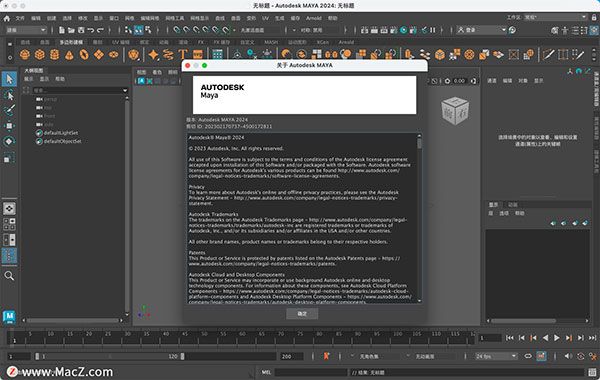The width and height of the screenshot is (600, 380).
Task: Toggle snap to curves magnet icon
Action: pyautogui.click(x=186, y=30)
